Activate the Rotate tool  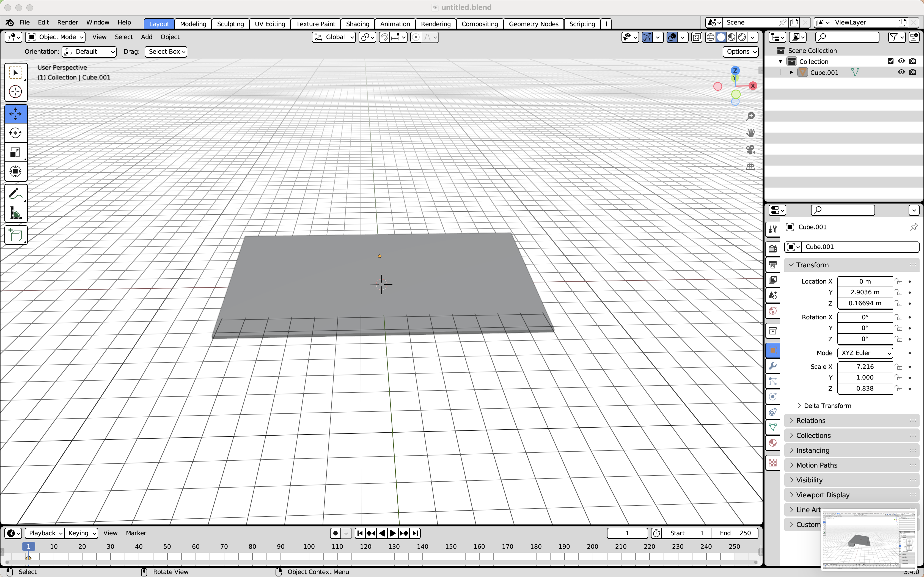[16, 133]
